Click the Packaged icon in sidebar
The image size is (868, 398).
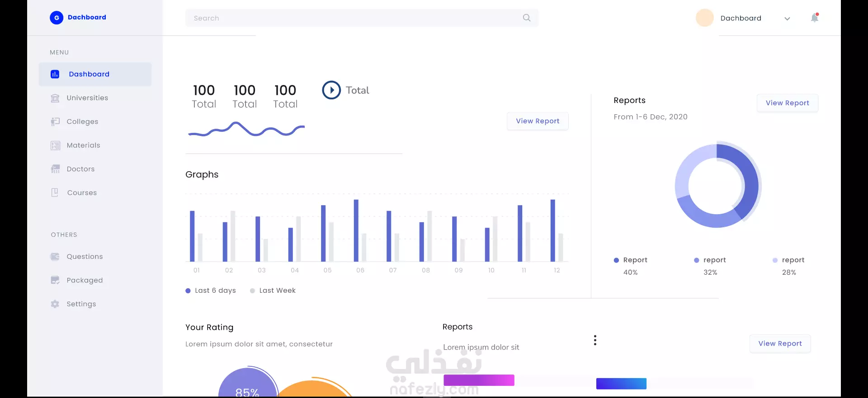point(55,280)
